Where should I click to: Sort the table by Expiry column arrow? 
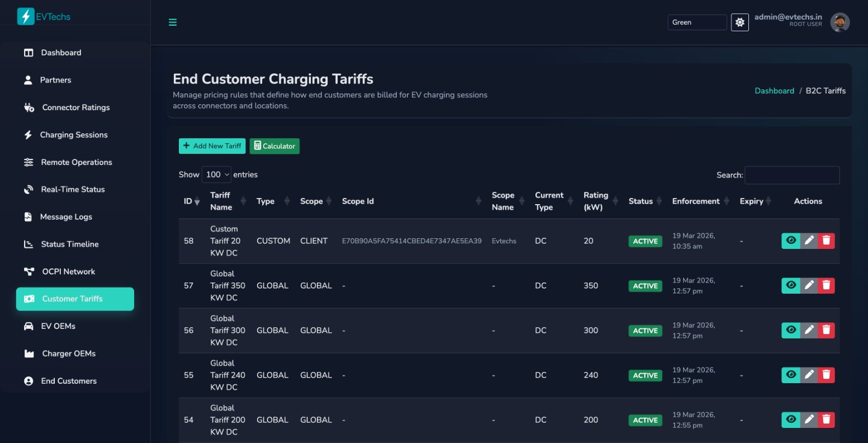coord(768,201)
